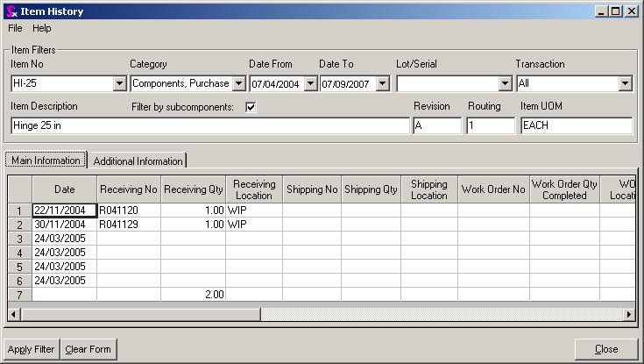Click the Close button at bottom right
This screenshot has height=364, width=644.
tap(605, 349)
